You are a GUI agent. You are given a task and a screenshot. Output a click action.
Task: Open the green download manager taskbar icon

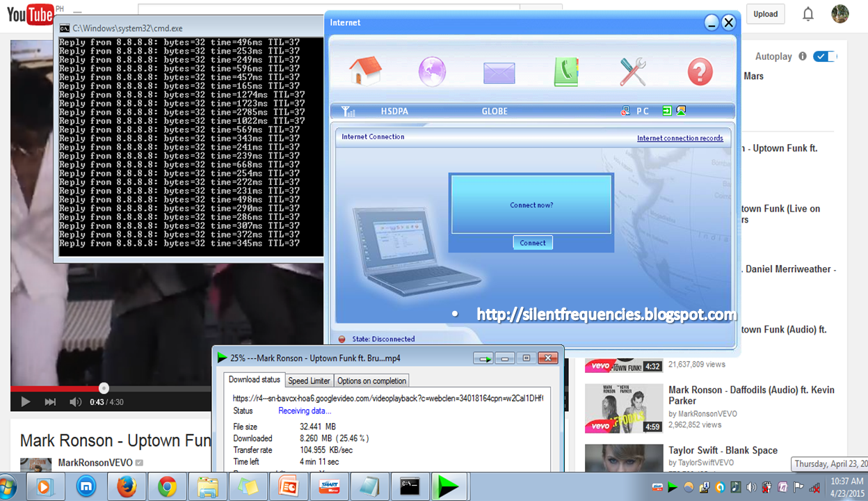pyautogui.click(x=449, y=487)
